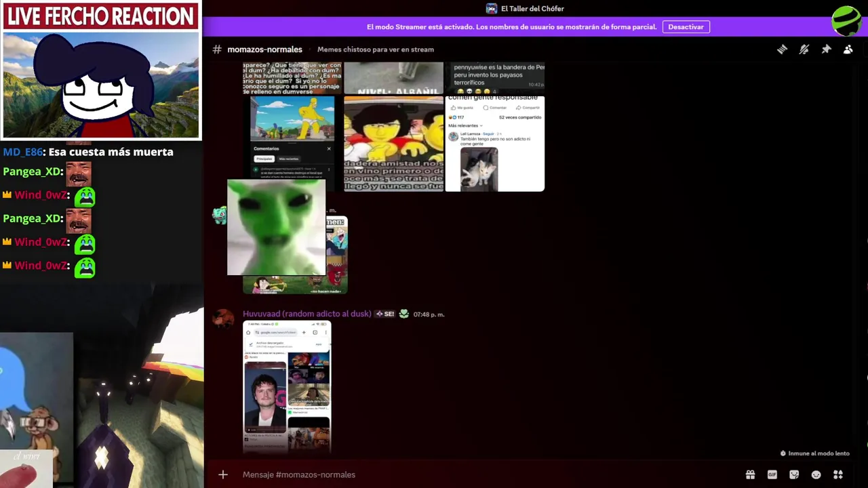Click the El Taller del Chófer server icon
Screen dimensions: 868x488
pos(492,9)
